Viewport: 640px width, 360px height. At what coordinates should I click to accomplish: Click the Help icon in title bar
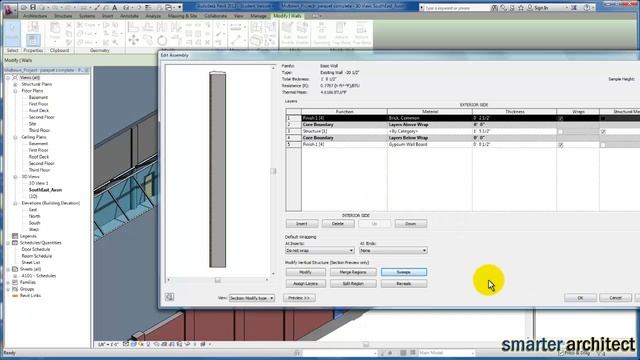click(x=587, y=7)
